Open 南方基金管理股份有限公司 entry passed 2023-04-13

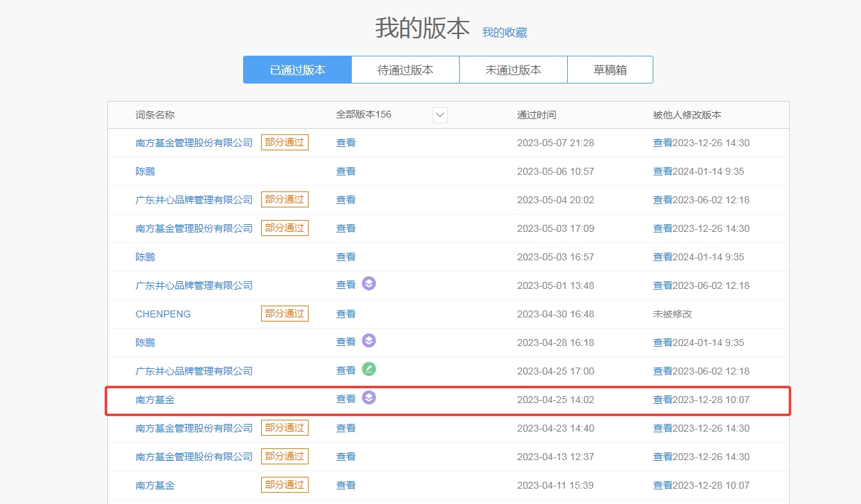click(194, 457)
